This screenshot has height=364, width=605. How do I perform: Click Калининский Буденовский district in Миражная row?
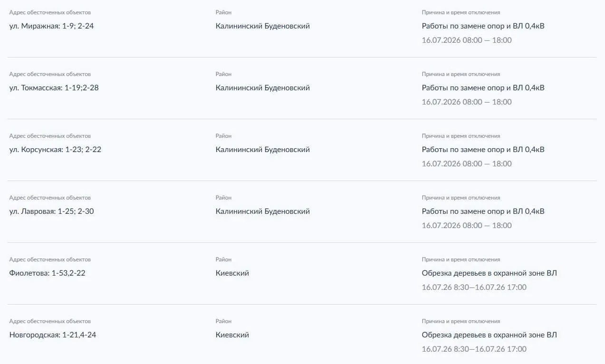tap(262, 26)
